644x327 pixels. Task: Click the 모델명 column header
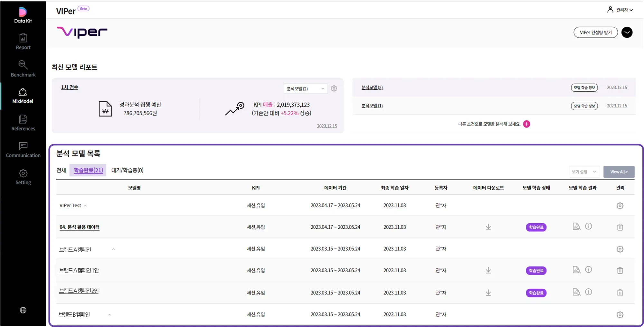(134, 188)
